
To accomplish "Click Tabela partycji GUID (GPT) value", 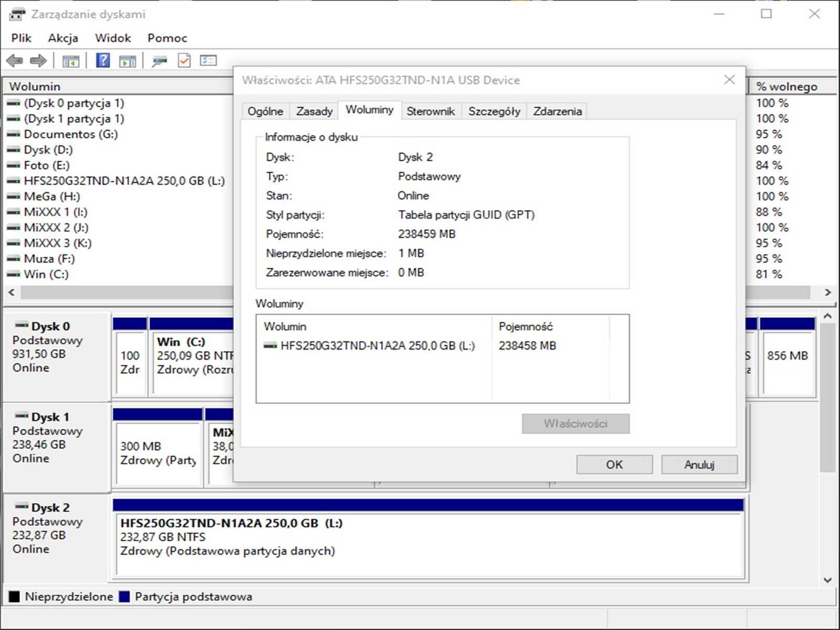I will [x=466, y=215].
